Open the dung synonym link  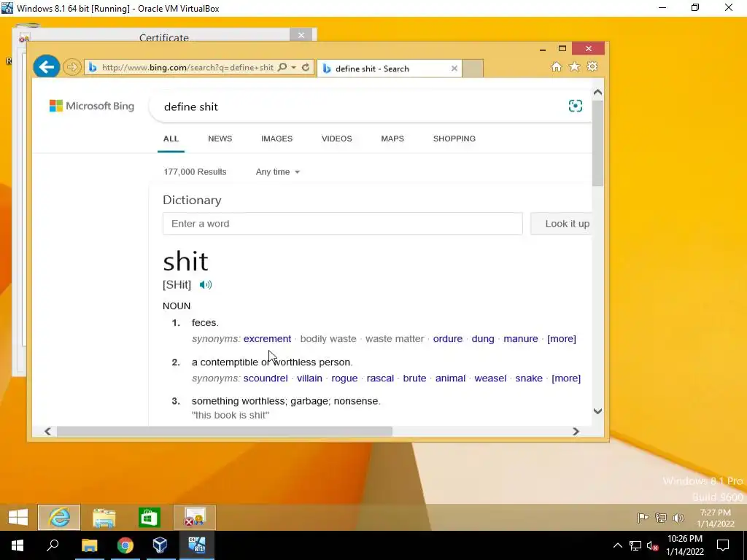click(483, 338)
